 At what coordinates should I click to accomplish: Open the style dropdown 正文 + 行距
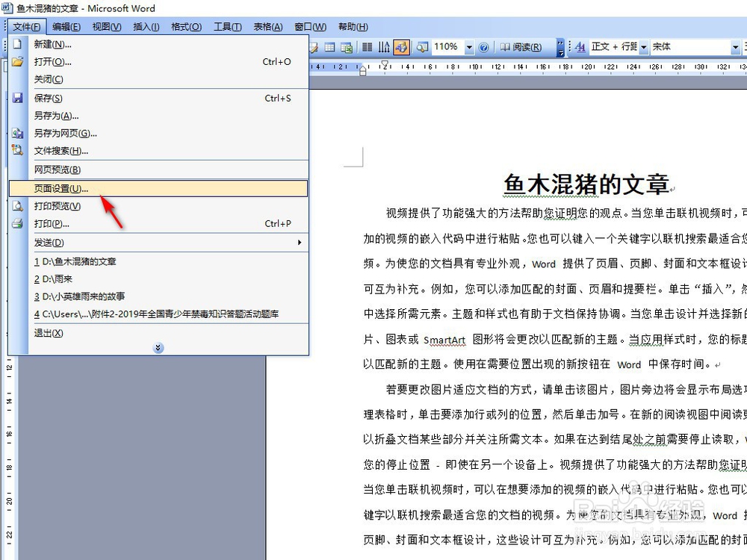point(644,47)
